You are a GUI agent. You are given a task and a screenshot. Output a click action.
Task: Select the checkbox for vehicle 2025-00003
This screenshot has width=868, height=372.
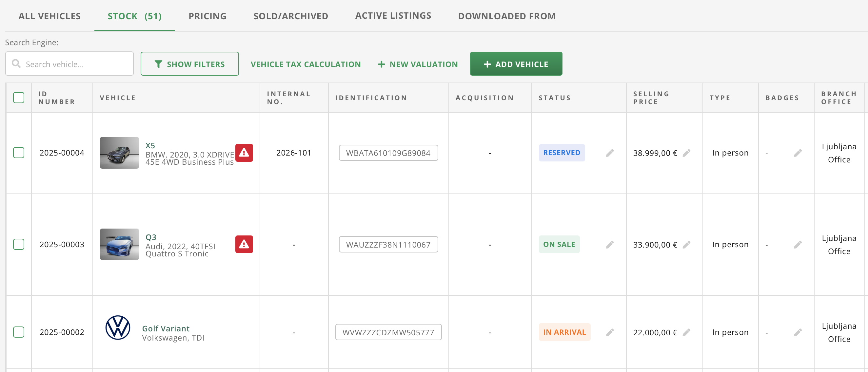click(x=19, y=244)
